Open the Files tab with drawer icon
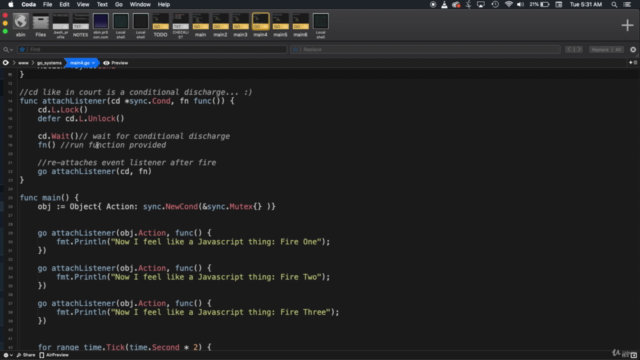This screenshot has width=640, height=360. tap(40, 25)
